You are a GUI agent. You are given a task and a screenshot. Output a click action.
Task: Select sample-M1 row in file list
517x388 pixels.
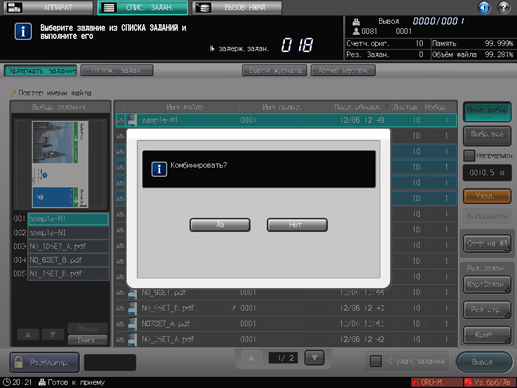286,120
